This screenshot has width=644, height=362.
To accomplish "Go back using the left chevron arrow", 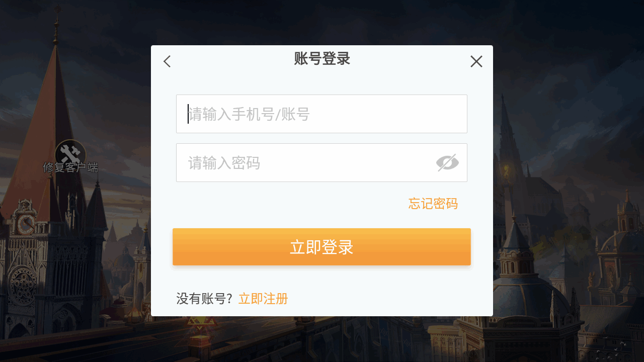I will click(167, 61).
